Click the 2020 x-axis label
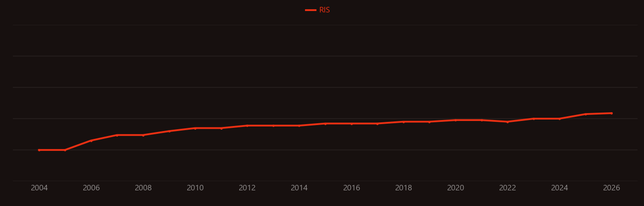The height and width of the screenshot is (206, 644). click(x=455, y=188)
